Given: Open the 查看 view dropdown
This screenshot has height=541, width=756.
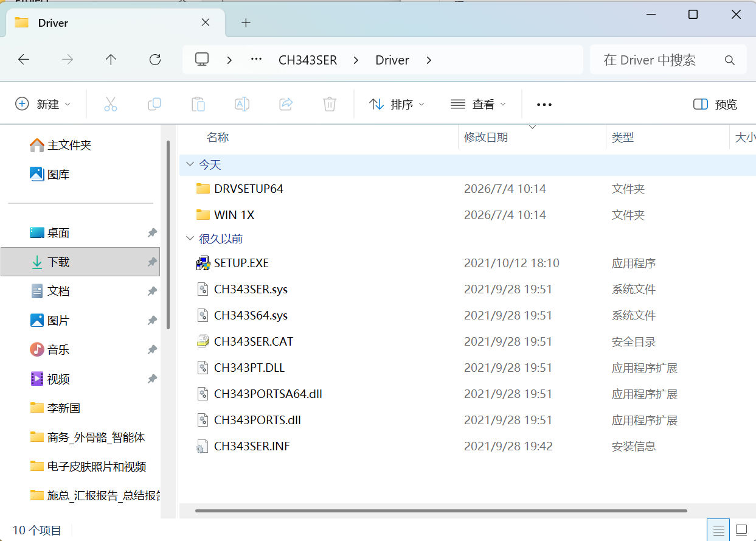Looking at the screenshot, I should point(478,105).
